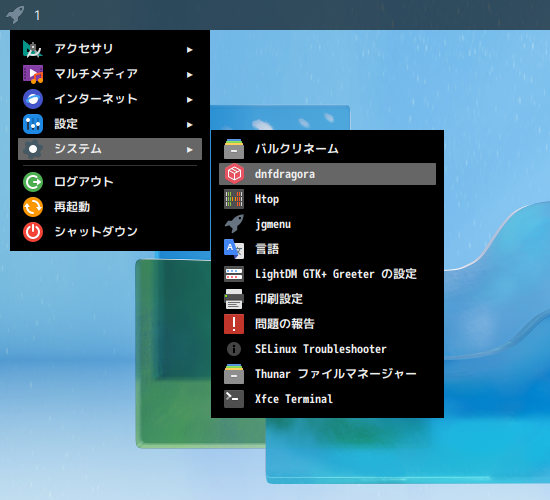Click the red シャットダウン power icon
This screenshot has height=500, width=550.
tap(33, 232)
